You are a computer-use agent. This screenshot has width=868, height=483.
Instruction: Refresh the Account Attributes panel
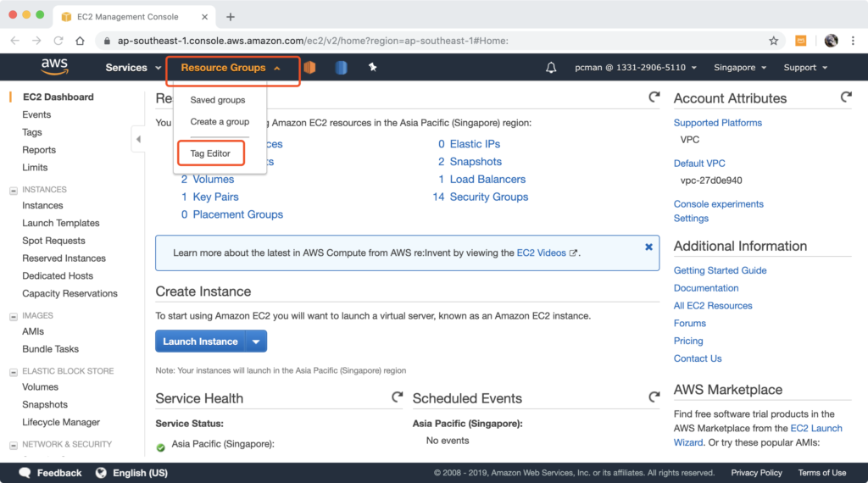[x=846, y=97]
